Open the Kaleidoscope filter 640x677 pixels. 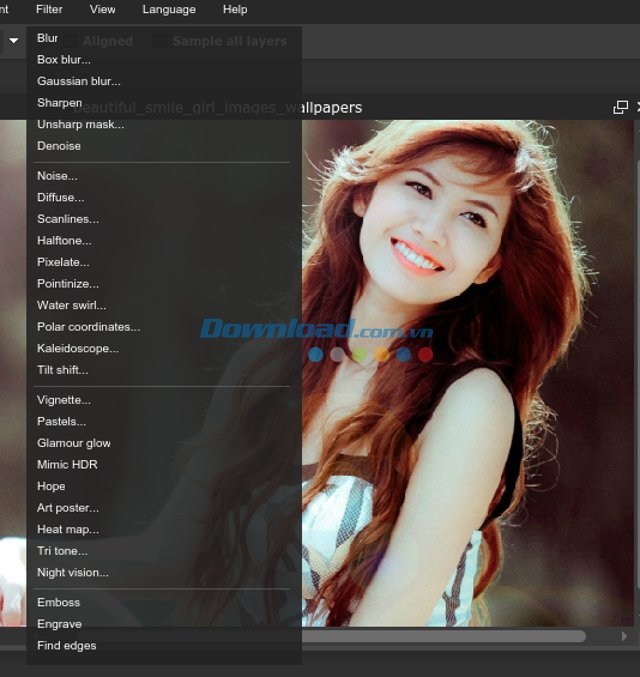(78, 348)
